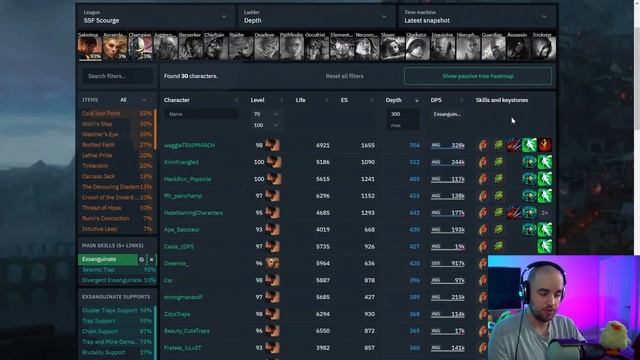Select the Saboteur class portrait
640x360 pixels.
[x=90, y=47]
